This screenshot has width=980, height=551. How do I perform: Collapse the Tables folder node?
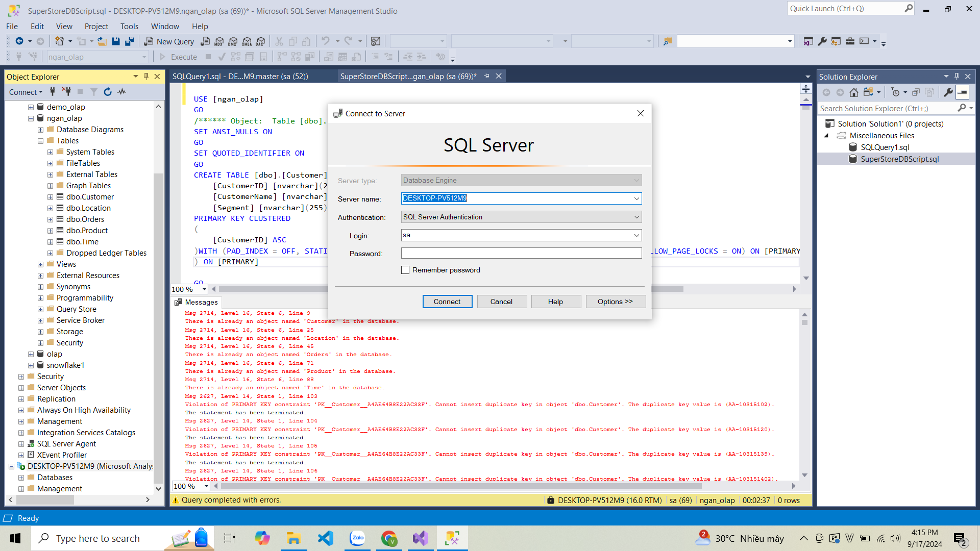point(40,141)
